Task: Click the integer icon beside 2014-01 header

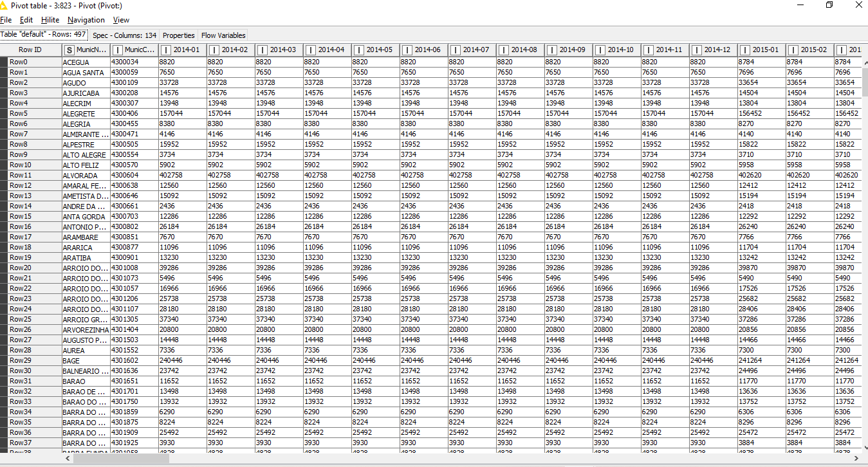Action: (x=166, y=50)
